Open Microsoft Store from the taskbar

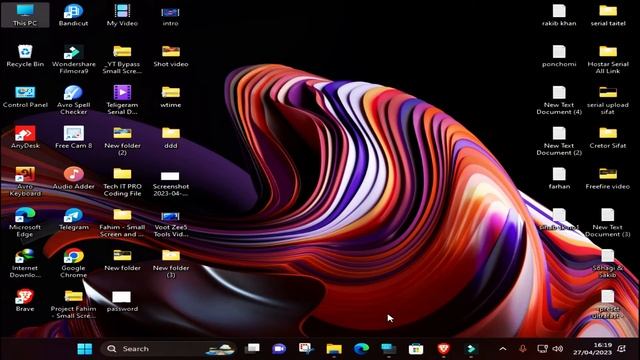coord(416,349)
